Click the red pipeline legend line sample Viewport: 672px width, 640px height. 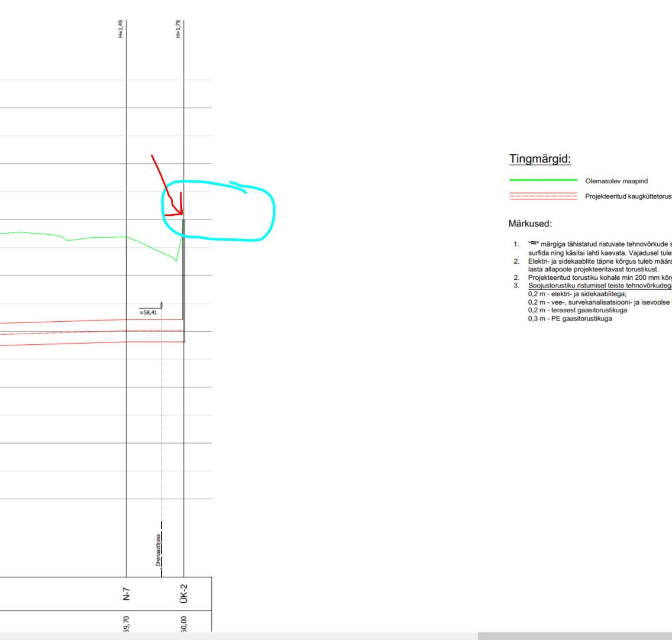click(543, 196)
